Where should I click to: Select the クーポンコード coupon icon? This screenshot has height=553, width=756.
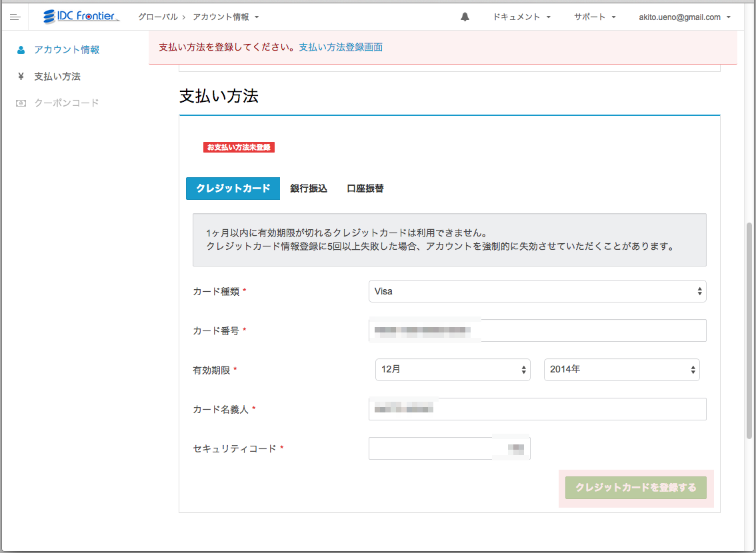coord(20,103)
